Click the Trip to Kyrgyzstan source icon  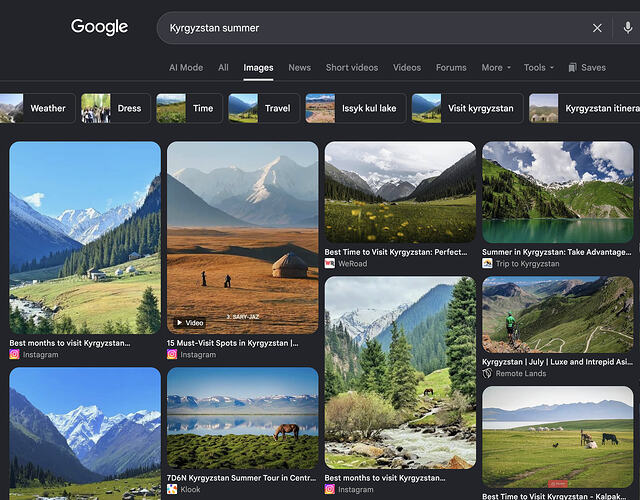click(x=487, y=263)
